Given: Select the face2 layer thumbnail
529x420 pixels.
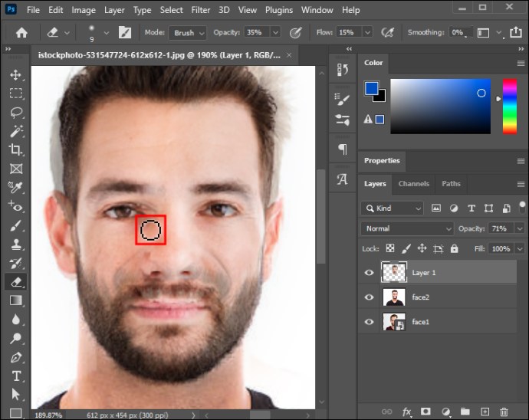Looking at the screenshot, I should [394, 297].
